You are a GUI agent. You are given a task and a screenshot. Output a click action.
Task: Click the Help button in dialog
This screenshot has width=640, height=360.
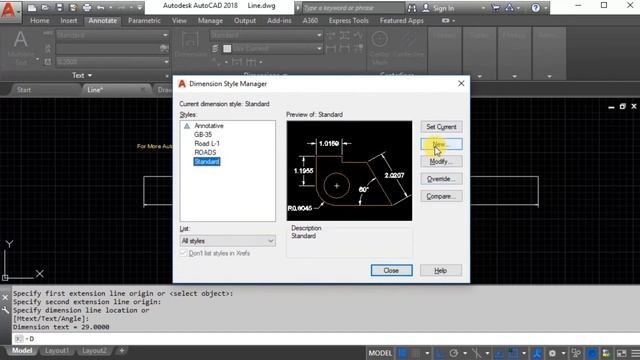[x=441, y=270]
